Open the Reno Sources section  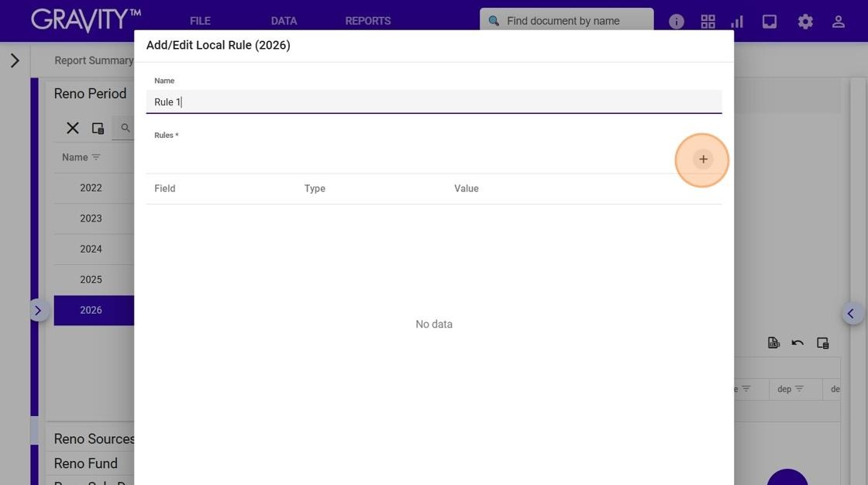[x=94, y=439]
